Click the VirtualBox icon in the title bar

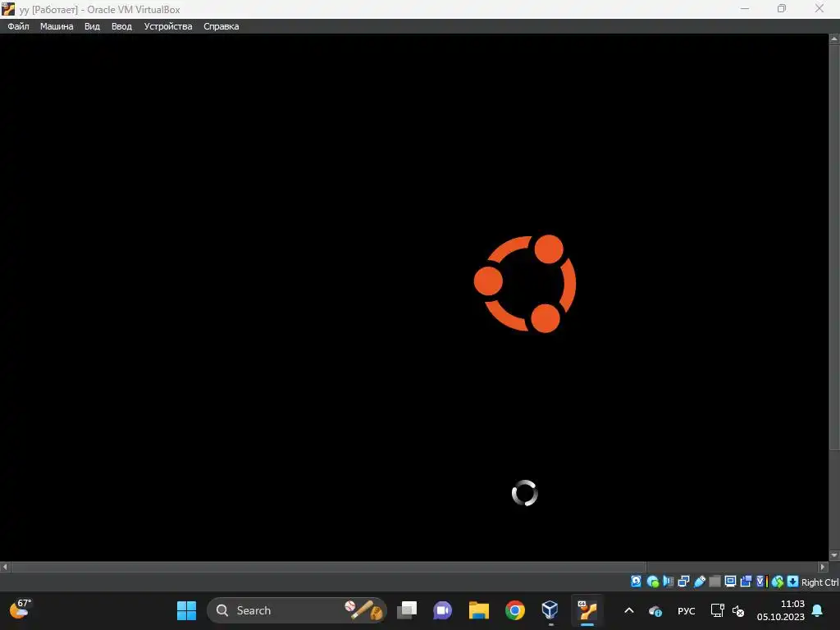coord(8,8)
